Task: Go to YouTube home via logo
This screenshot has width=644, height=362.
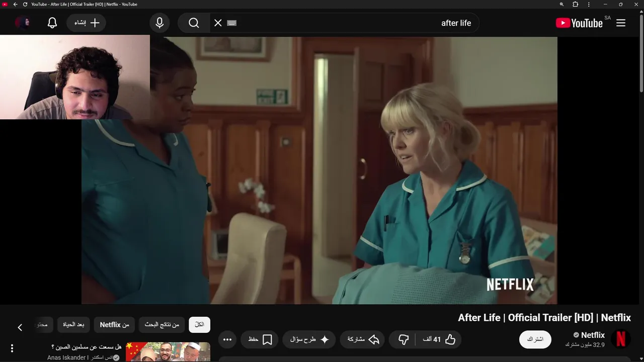Action: [579, 23]
